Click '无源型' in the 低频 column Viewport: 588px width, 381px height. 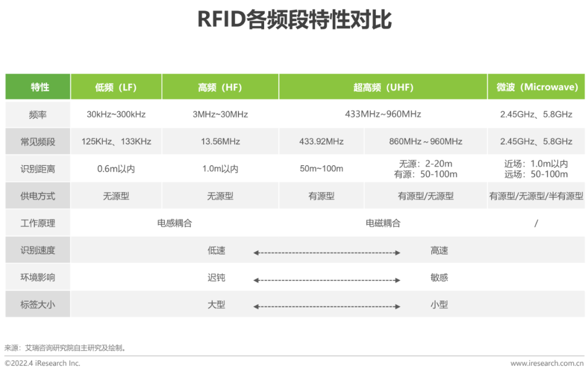117,196
